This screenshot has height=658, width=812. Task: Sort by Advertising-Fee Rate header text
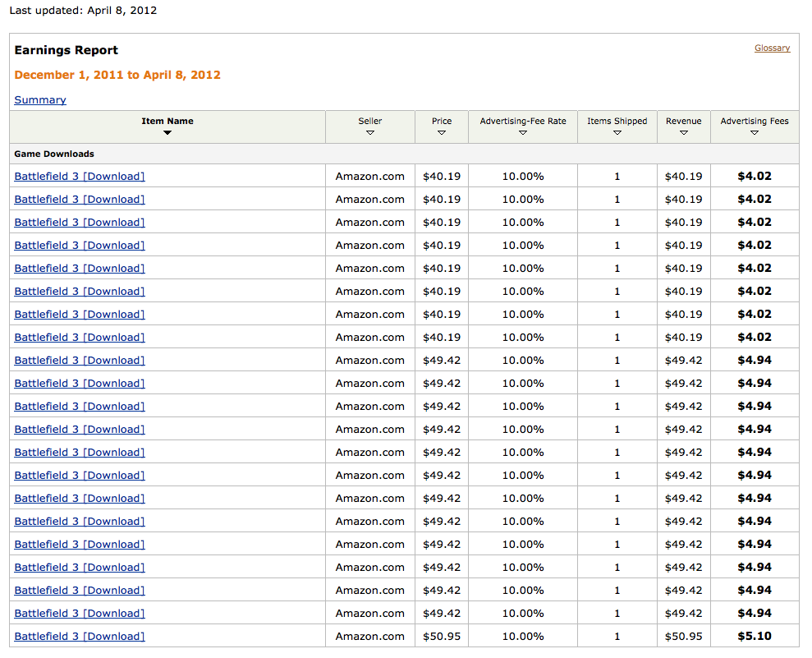(522, 121)
